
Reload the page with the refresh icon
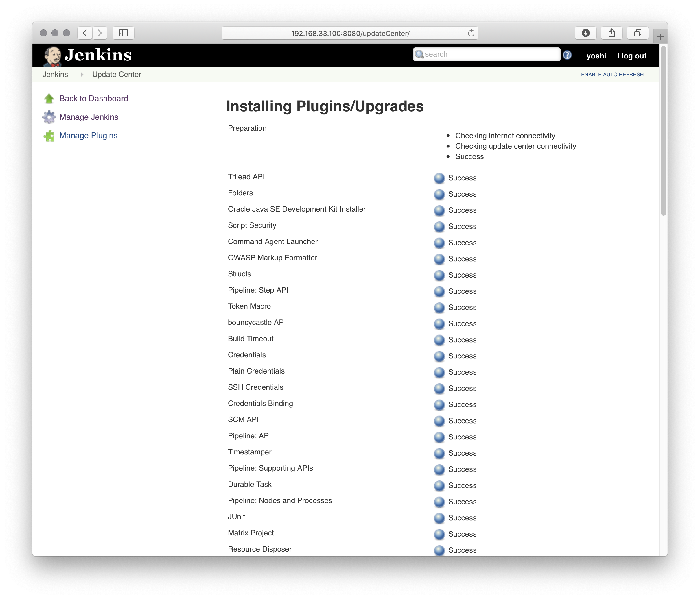[471, 33]
